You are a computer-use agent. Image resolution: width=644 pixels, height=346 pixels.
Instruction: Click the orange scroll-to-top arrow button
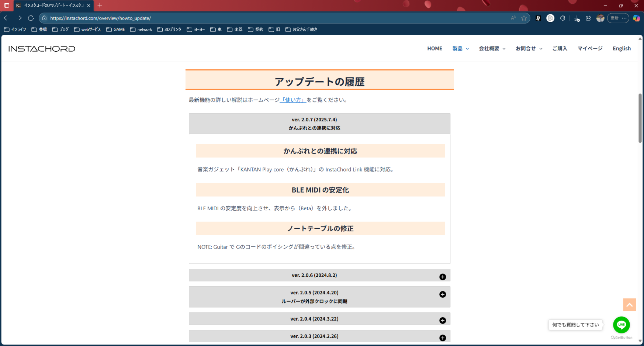pyautogui.click(x=630, y=305)
